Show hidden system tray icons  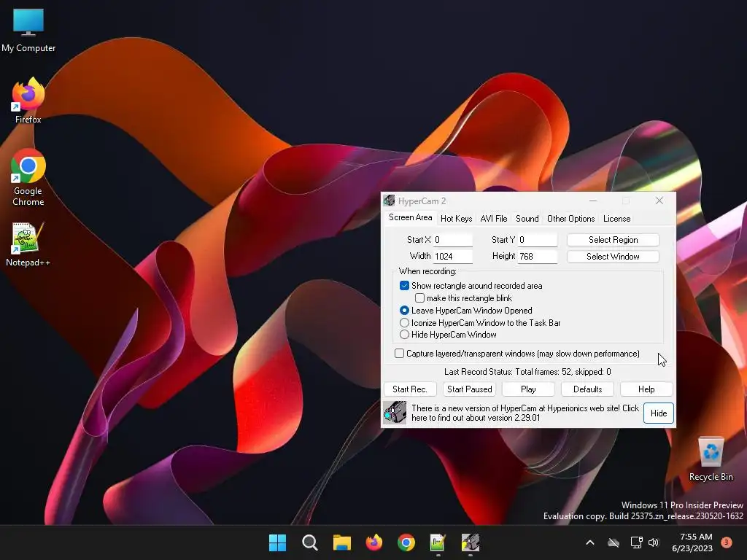[589, 542]
